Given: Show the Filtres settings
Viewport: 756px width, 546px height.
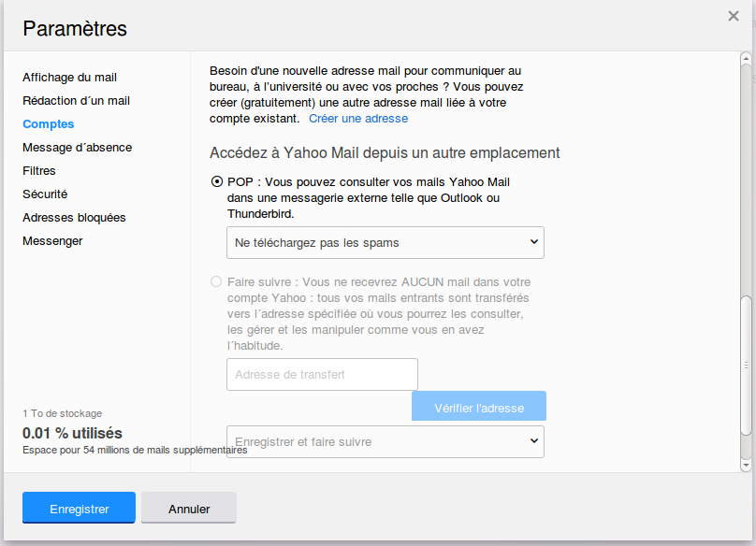Looking at the screenshot, I should click(39, 171).
